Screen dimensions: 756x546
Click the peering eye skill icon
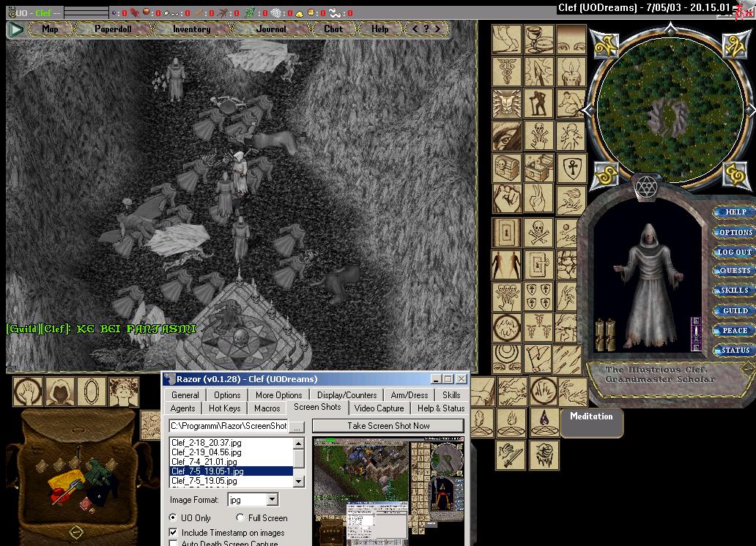(x=506, y=136)
